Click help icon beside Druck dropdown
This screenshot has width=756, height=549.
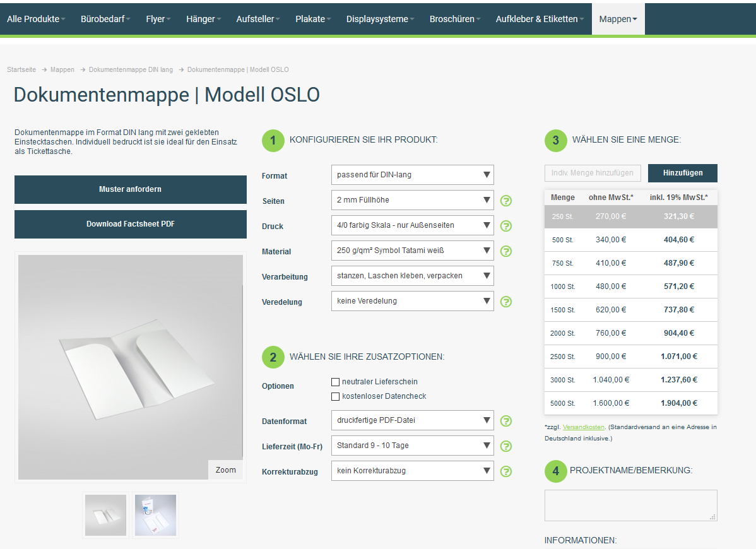pyautogui.click(x=505, y=226)
